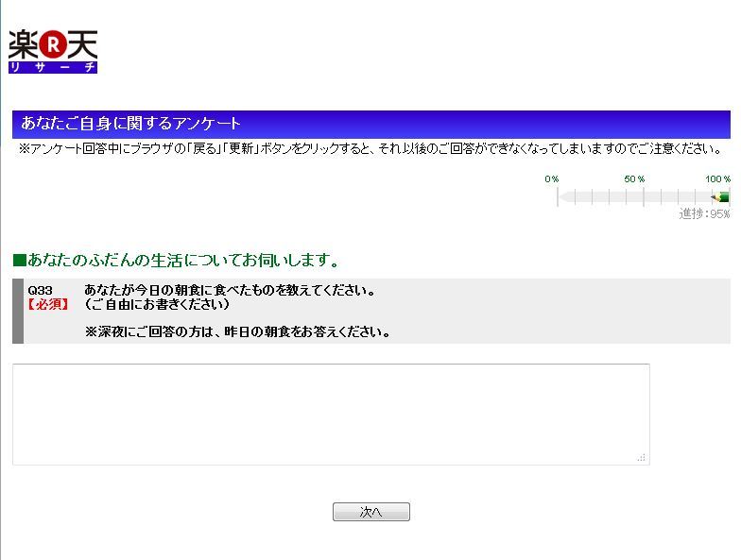Click the 50% progress label

point(633,178)
